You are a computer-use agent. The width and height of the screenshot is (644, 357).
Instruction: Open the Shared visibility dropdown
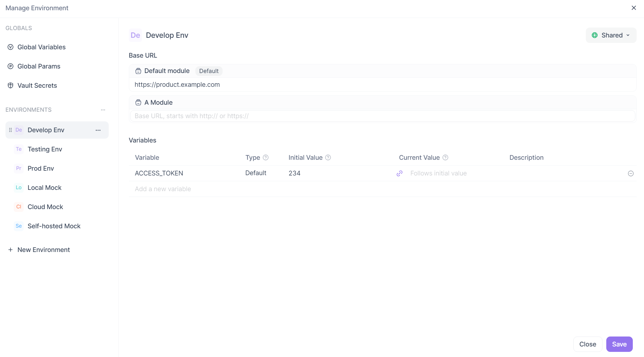pos(611,35)
